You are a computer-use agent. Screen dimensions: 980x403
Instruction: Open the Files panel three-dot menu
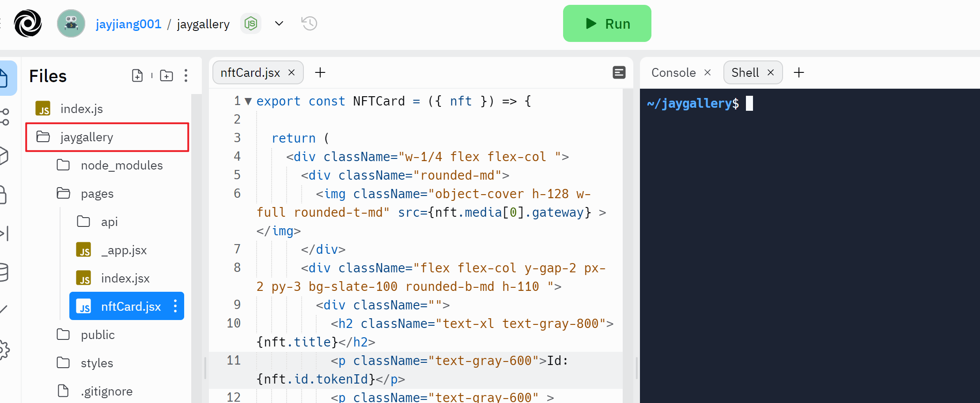pyautogui.click(x=186, y=75)
